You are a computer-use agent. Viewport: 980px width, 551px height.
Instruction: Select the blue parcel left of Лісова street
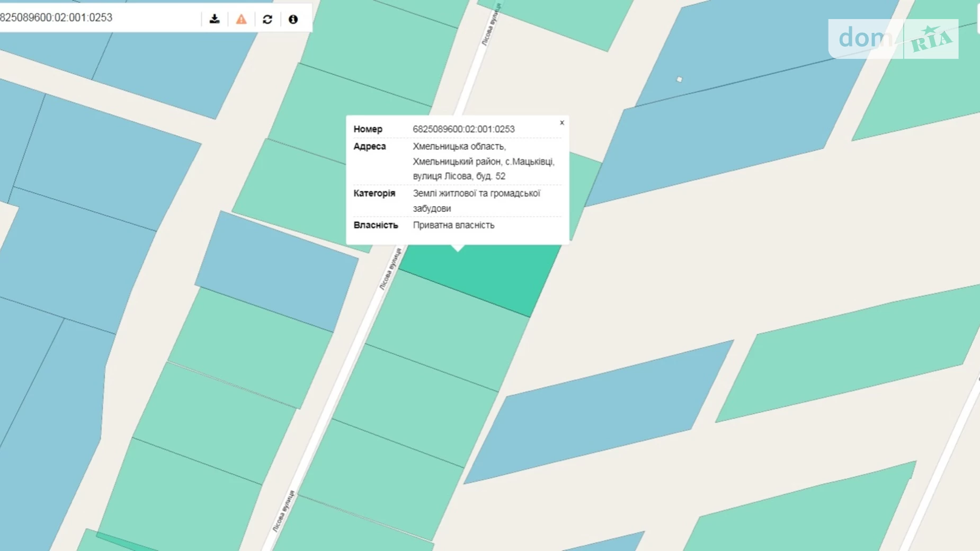277,271
